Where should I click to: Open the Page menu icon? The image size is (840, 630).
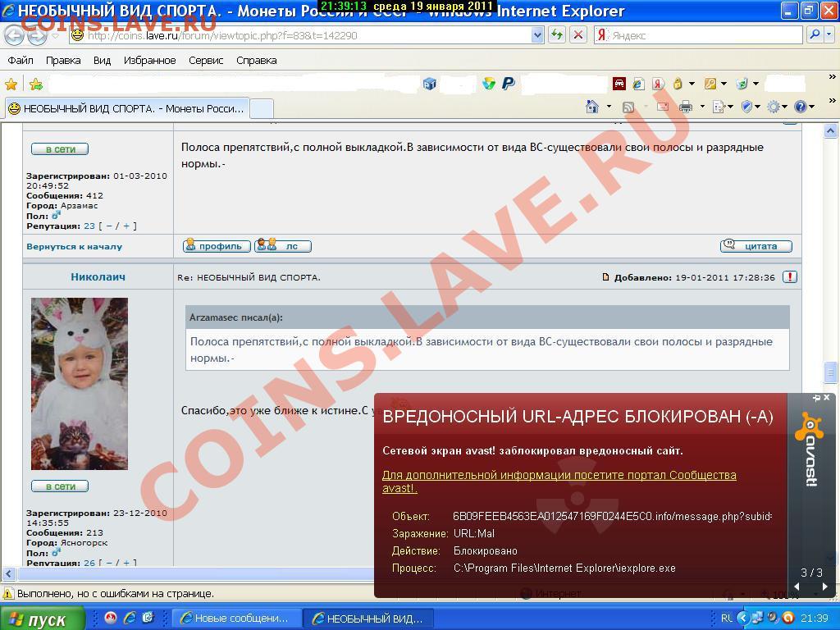719,107
